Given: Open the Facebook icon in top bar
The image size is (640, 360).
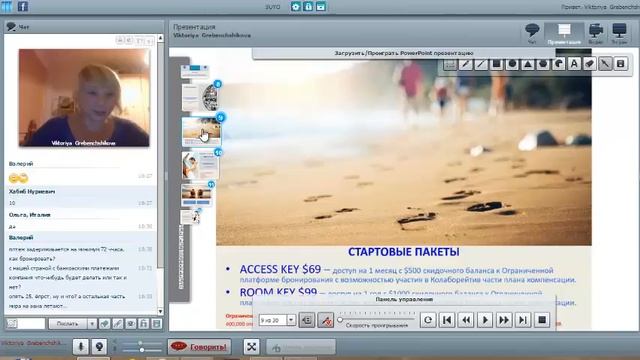Looking at the screenshot, I should point(23,6).
